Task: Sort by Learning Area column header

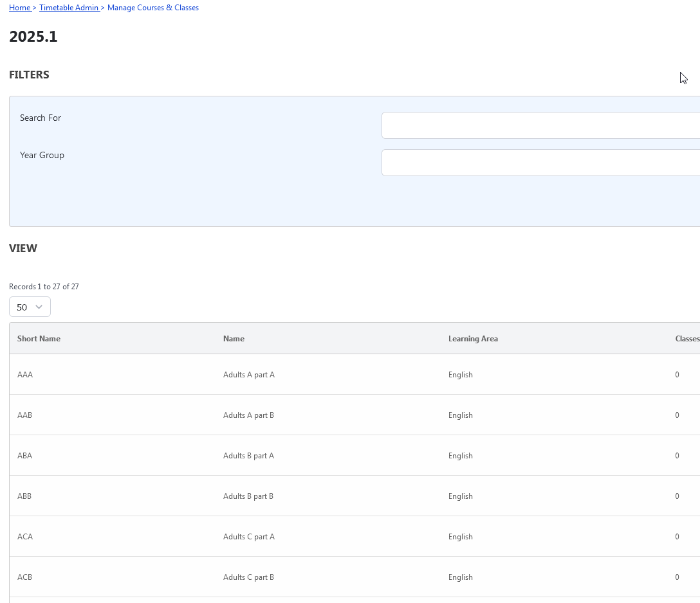Action: tap(474, 339)
